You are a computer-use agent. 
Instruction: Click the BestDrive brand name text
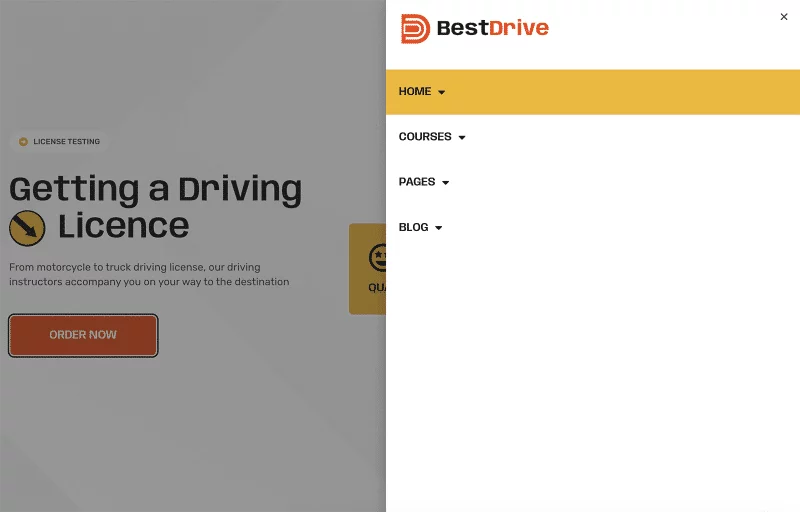pyautogui.click(x=492, y=29)
